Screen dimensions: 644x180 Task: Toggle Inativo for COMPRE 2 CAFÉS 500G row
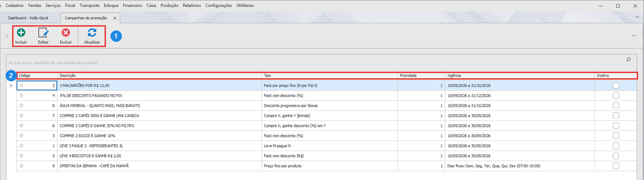616,116
